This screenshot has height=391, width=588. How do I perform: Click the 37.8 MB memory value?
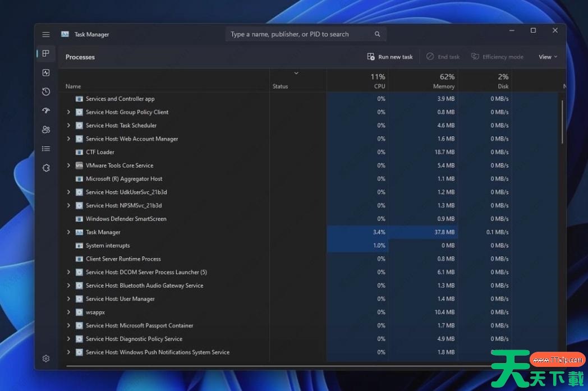coord(444,232)
